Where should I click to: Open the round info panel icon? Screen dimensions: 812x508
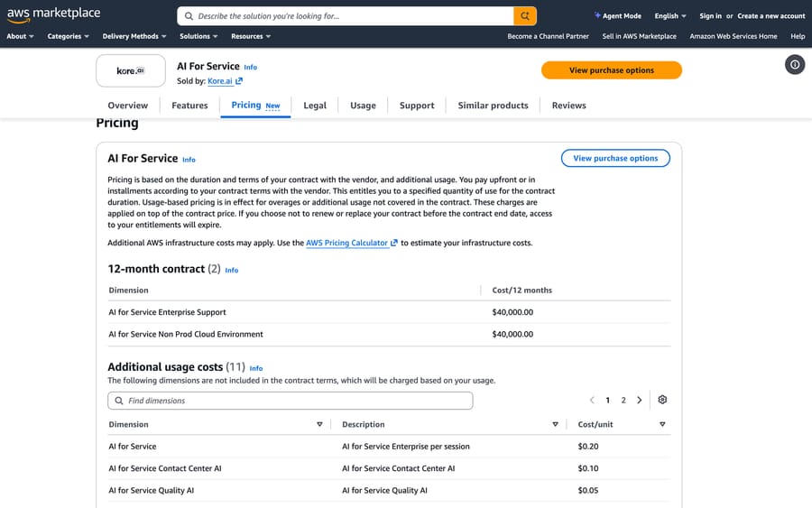tap(794, 65)
